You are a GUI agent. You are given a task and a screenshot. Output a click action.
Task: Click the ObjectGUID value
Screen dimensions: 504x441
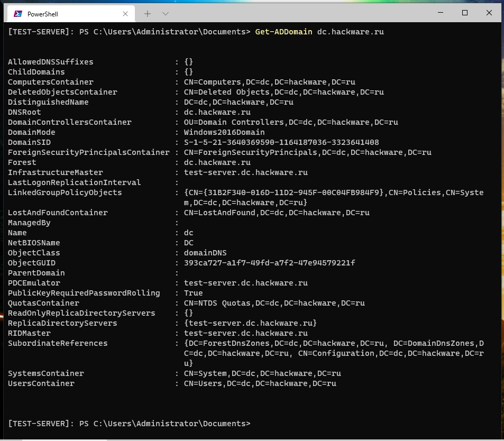coord(269,263)
